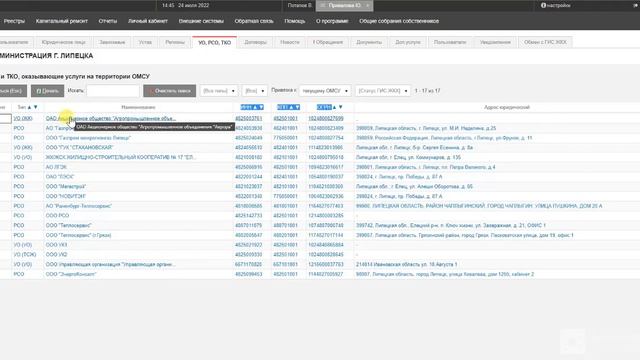640x360 pixels.
Task: Switch to the Уведомления tab
Action: [495, 42]
